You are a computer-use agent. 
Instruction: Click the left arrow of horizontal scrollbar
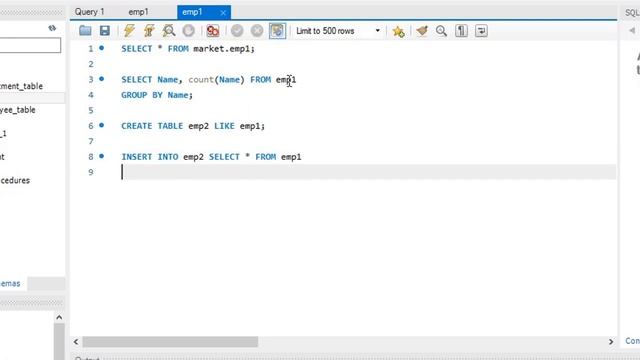76,342
